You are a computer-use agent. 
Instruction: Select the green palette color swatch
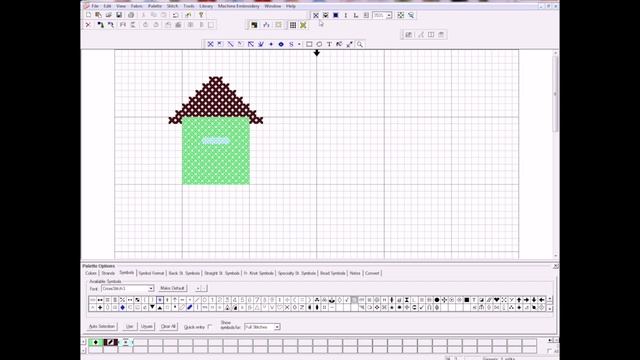[96, 342]
